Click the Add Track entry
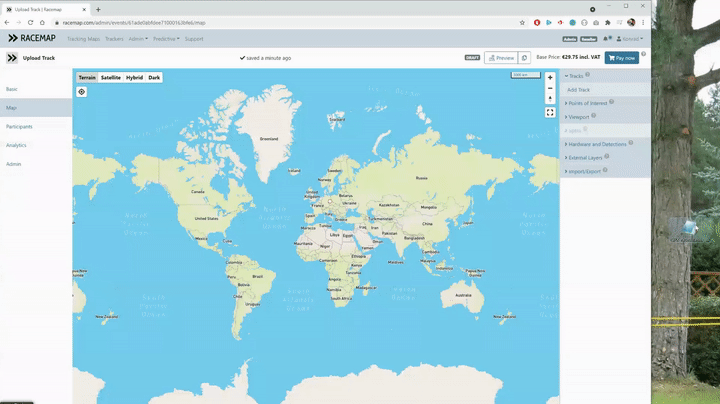 (579, 90)
